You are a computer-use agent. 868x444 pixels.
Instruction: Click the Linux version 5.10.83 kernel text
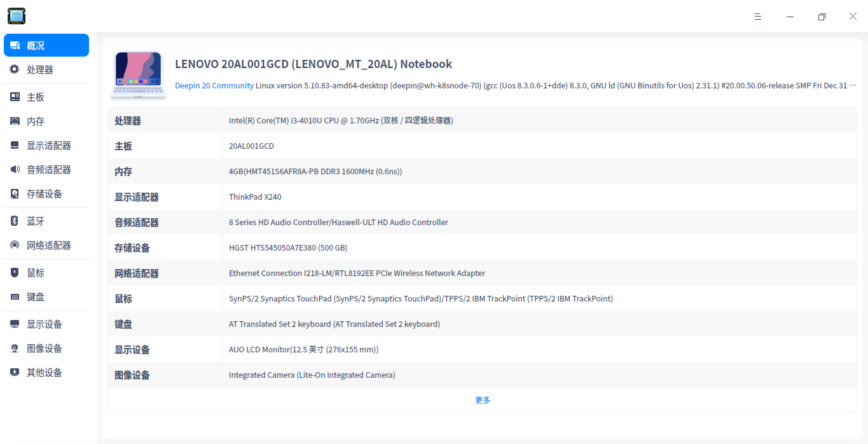click(556, 85)
